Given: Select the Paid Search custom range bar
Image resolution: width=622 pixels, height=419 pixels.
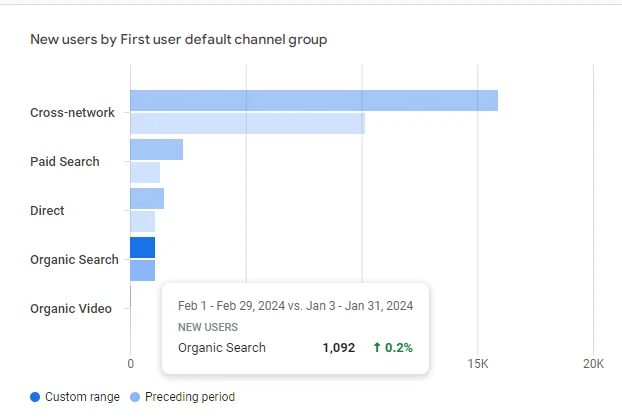Looking at the screenshot, I should pos(157,150).
